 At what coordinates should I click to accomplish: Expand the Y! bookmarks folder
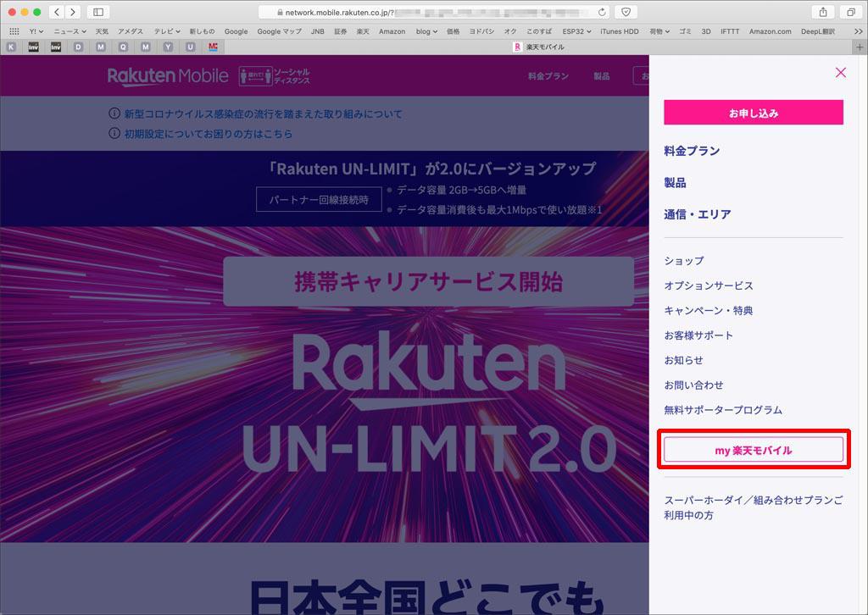tap(36, 31)
